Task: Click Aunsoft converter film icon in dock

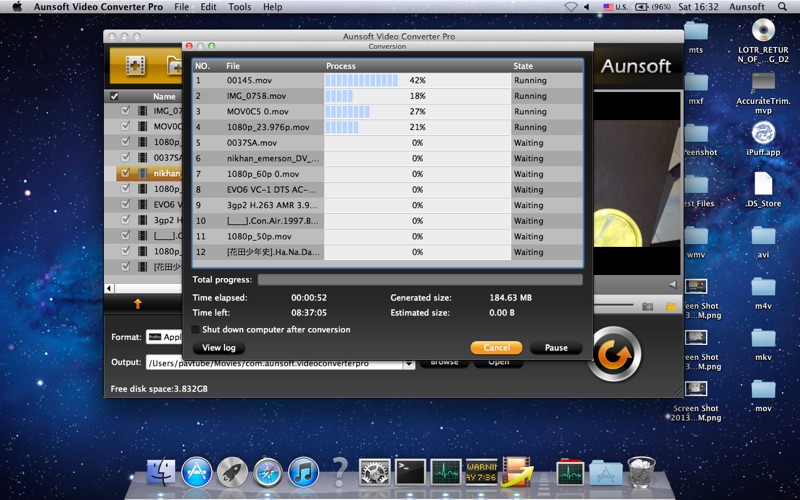Action: point(516,471)
